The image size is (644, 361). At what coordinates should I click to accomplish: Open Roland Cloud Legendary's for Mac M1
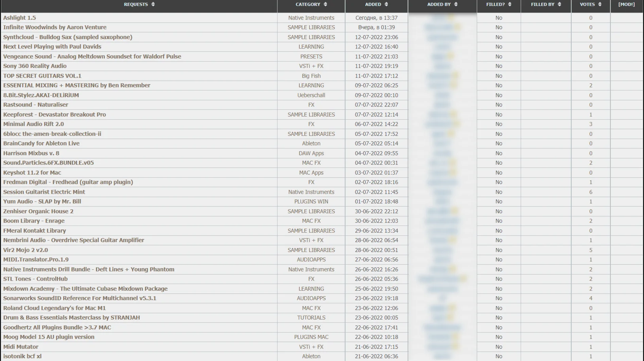[x=55, y=308]
